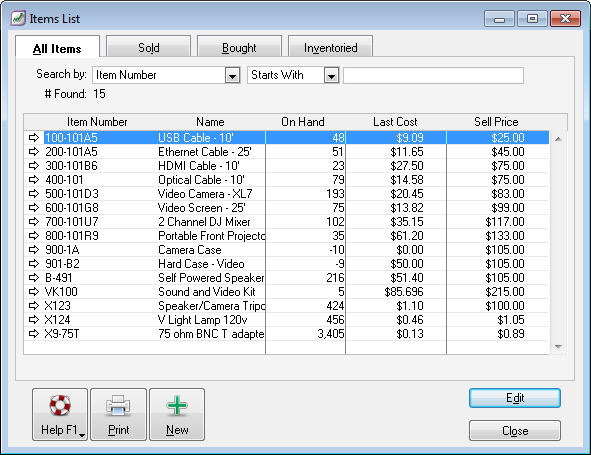Screen dimensions: 591x455
Task: Click the arrow icon for row B-491
Action: click(x=34, y=277)
